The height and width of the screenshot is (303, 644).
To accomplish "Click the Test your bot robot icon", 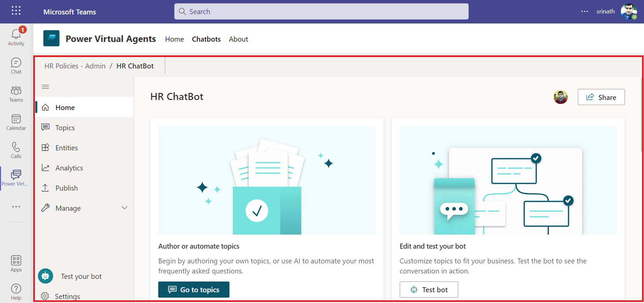I will click(x=46, y=276).
